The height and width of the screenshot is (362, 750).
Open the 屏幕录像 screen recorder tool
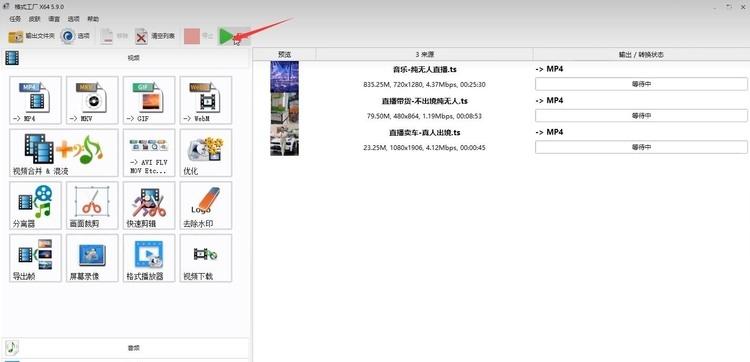tap(92, 258)
